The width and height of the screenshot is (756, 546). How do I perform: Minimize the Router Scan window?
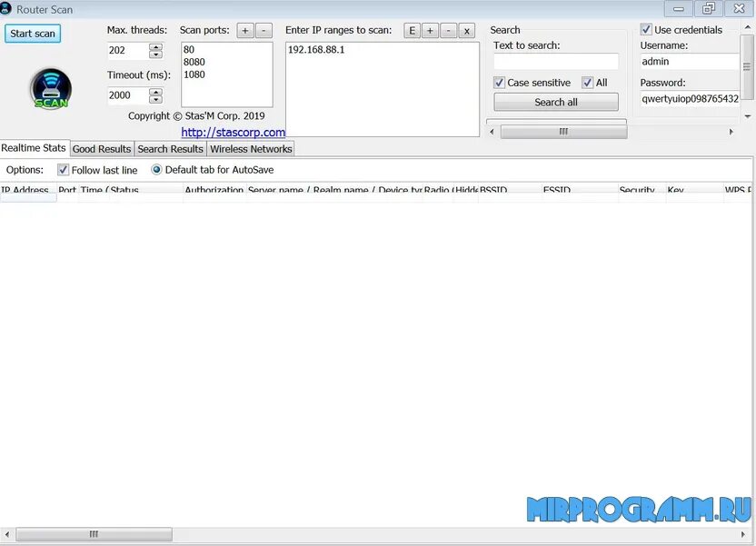(x=679, y=9)
